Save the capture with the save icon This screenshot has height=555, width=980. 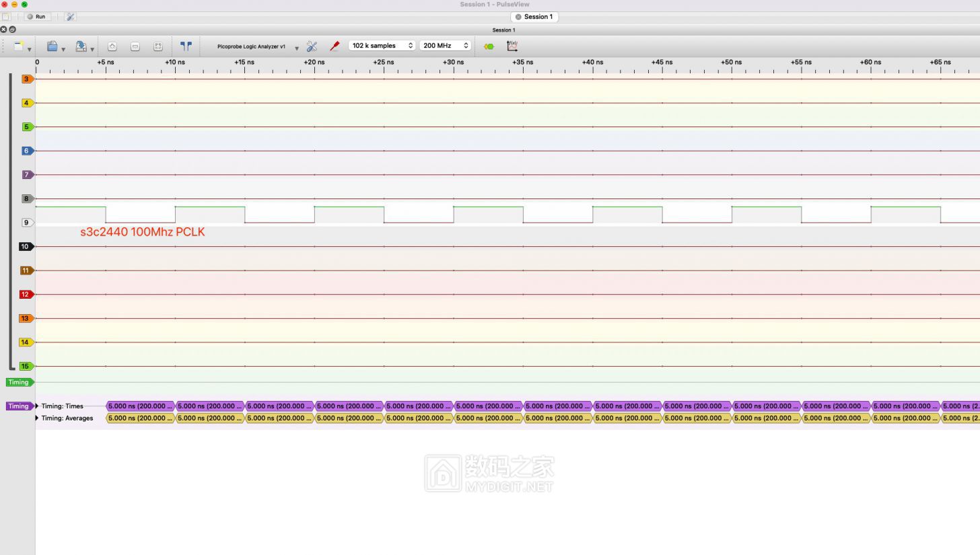click(81, 46)
